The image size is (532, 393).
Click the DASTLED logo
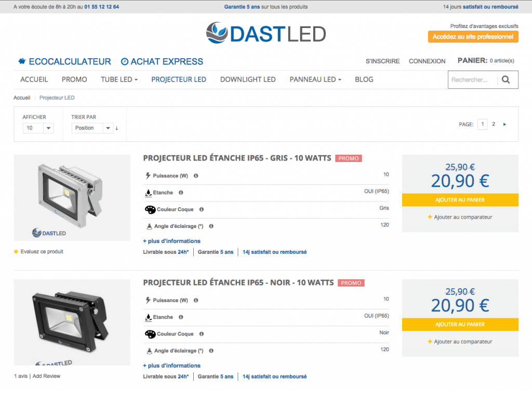click(x=265, y=33)
